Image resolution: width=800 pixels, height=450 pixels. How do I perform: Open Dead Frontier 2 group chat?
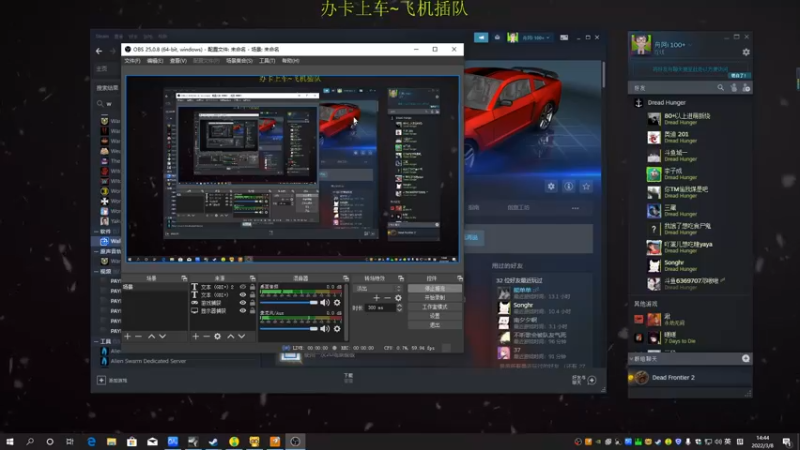pos(690,378)
